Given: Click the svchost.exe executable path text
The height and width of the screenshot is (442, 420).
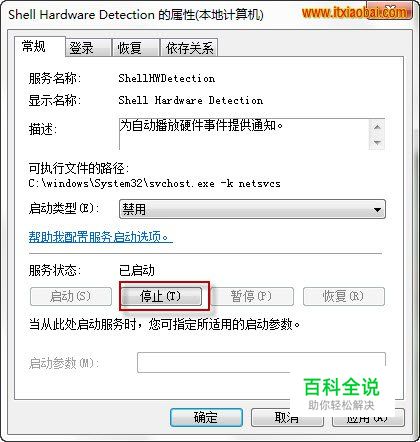Looking at the screenshot, I should 155,184.
